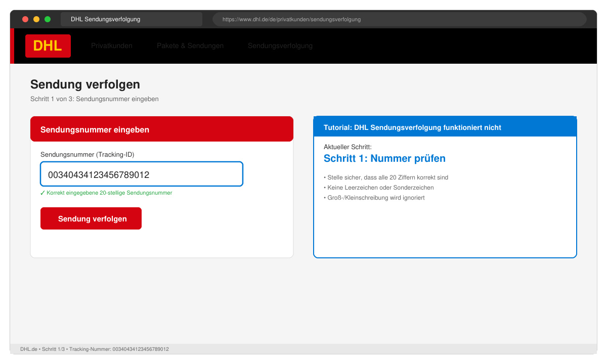Click the Groß-/Kleinschreibung tip
607x364 pixels.
tap(374, 198)
